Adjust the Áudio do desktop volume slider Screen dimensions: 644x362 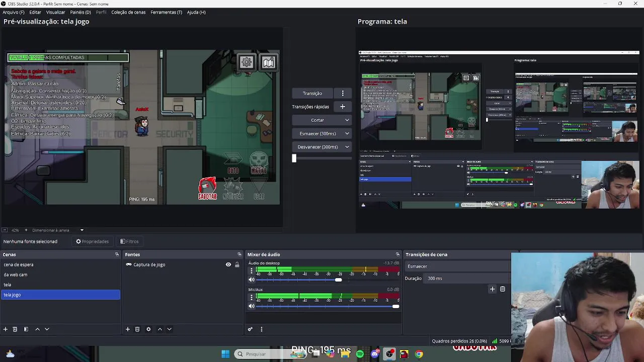[339, 280]
